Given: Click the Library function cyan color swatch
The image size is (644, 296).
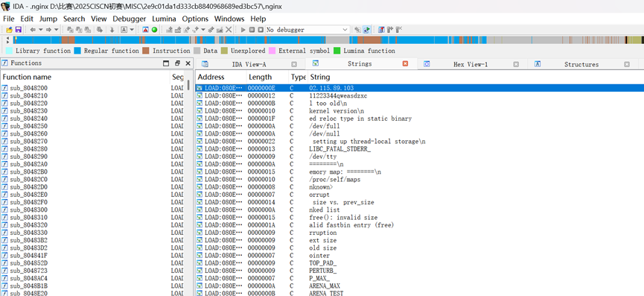Looking at the screenshot, I should pyautogui.click(x=9, y=51).
